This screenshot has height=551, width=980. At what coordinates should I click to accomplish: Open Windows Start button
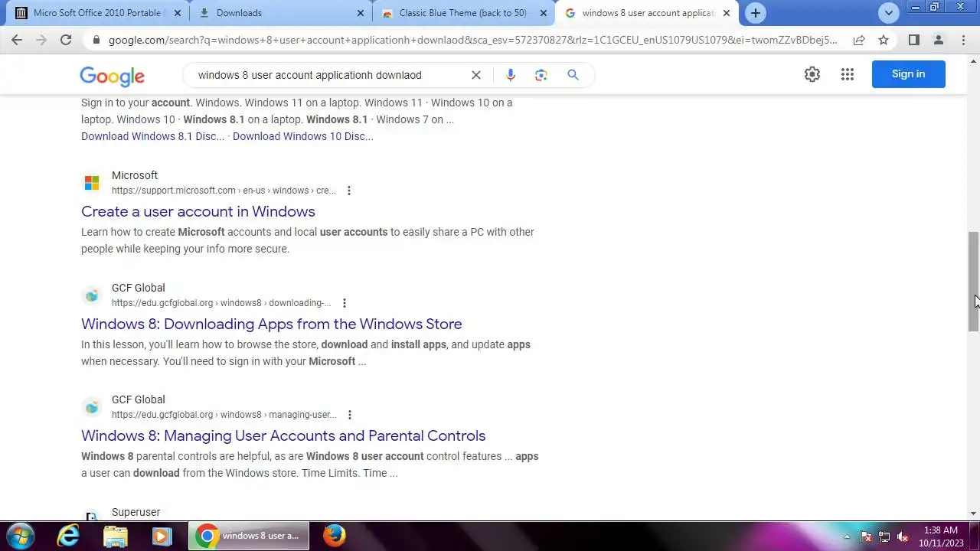19,536
